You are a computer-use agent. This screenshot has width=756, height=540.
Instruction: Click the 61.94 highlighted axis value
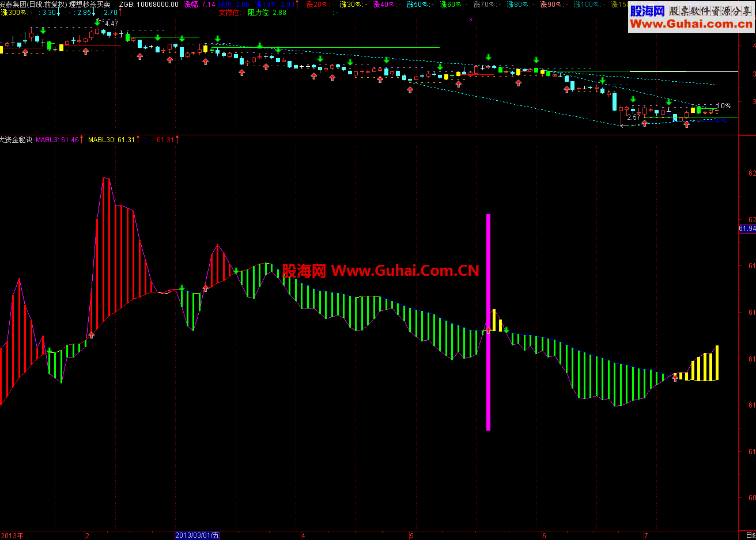(747, 229)
